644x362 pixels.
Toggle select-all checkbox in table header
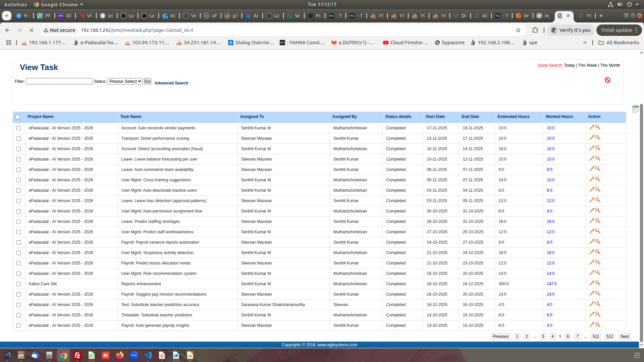click(18, 117)
